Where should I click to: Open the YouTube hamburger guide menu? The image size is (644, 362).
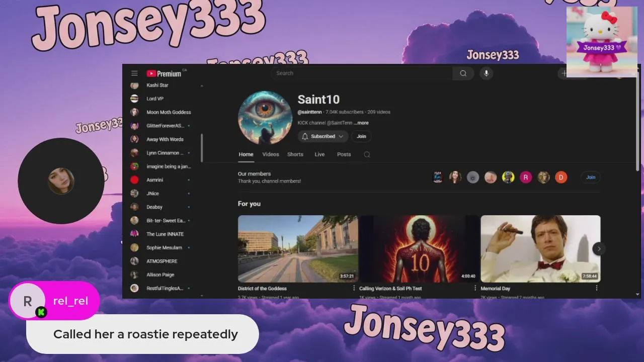coord(134,73)
